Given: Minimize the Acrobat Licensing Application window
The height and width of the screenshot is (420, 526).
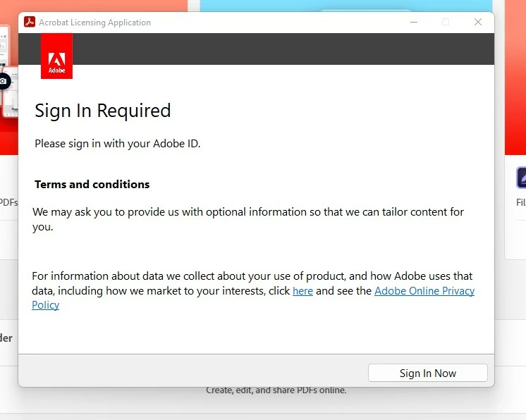Looking at the screenshot, I should point(414,22).
